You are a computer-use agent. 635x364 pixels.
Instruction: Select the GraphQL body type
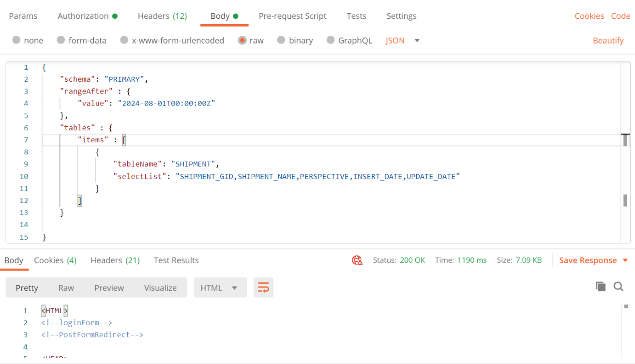[349, 40]
